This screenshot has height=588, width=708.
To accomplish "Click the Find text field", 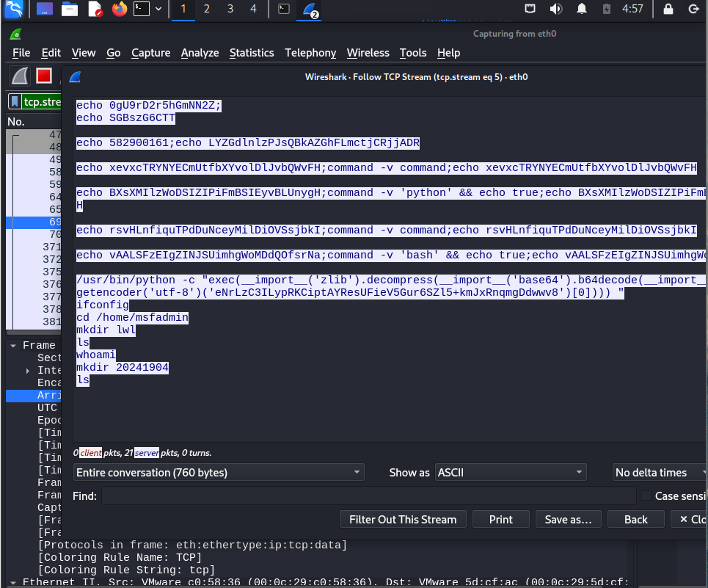I will [369, 496].
